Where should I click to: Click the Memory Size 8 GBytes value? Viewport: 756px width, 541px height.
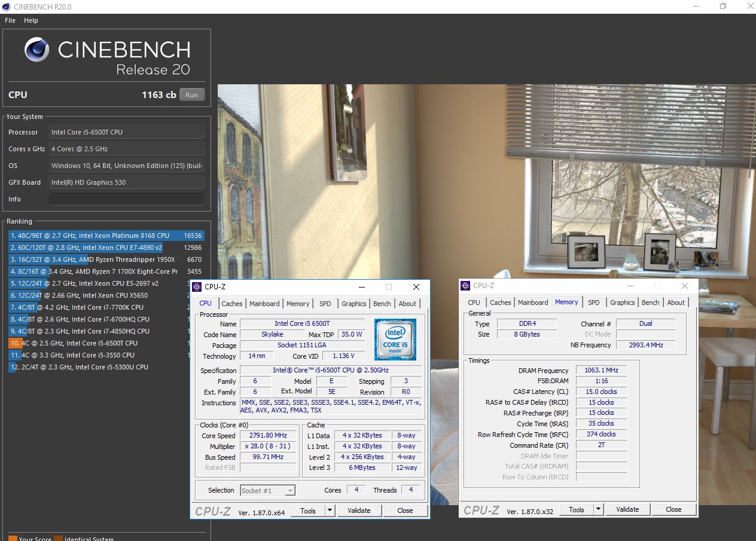[x=526, y=334]
